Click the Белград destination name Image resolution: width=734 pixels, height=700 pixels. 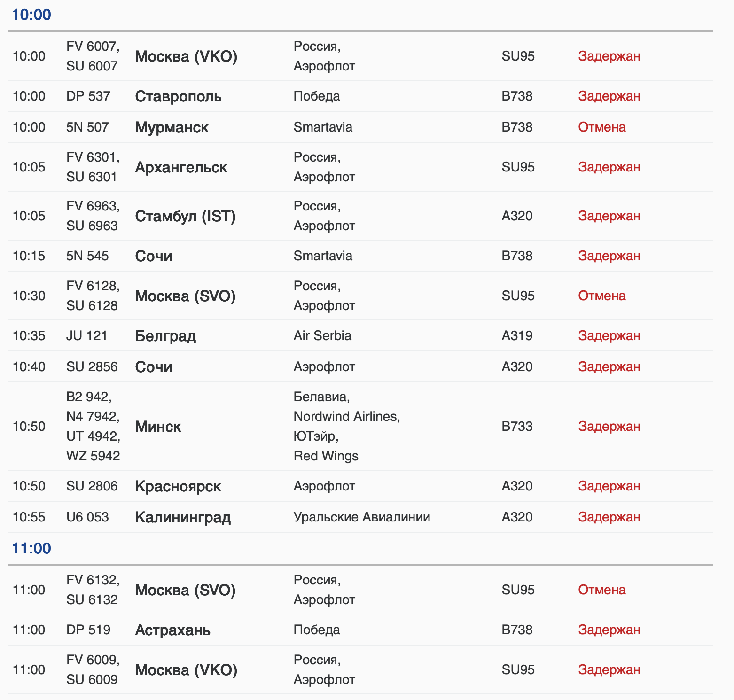click(165, 336)
